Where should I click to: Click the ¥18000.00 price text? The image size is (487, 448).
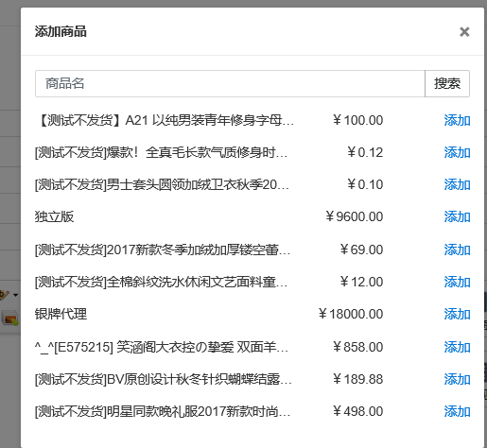coord(351,314)
